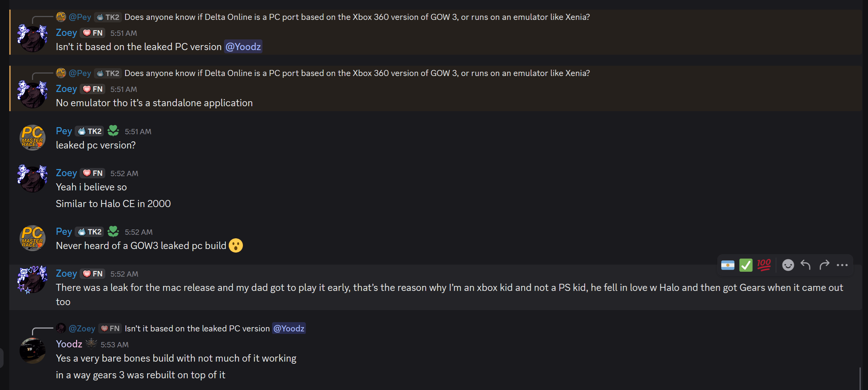868x390 pixels.
Task: Click the Zoey username to view profile
Action: pos(66,273)
